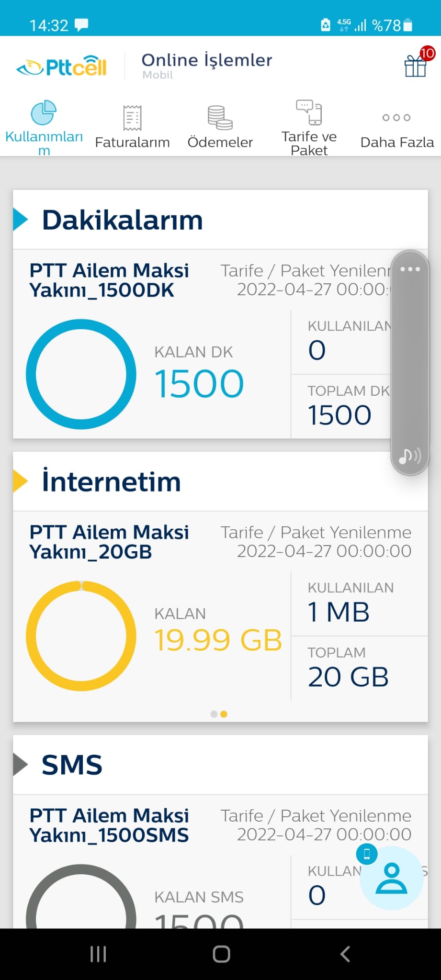The width and height of the screenshot is (441, 980).
Task: Tap the small blue phone badge icon
Action: click(367, 854)
